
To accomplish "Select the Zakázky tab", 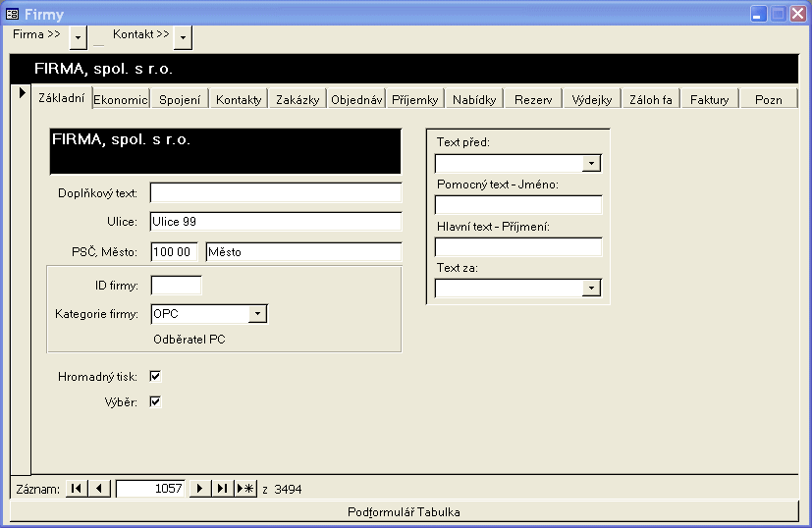I will pyautogui.click(x=298, y=99).
